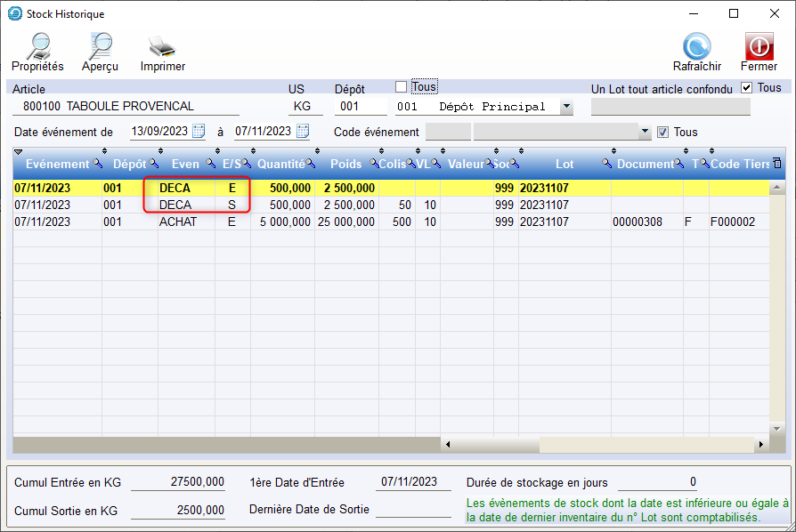The width and height of the screenshot is (796, 532).
Task: Open the end date calendar picker
Action: (303, 132)
